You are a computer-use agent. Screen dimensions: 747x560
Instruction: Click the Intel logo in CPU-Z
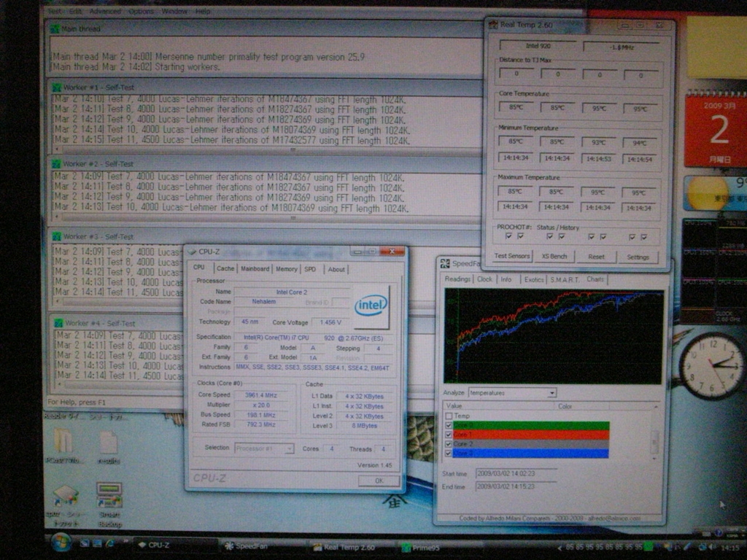point(371,306)
